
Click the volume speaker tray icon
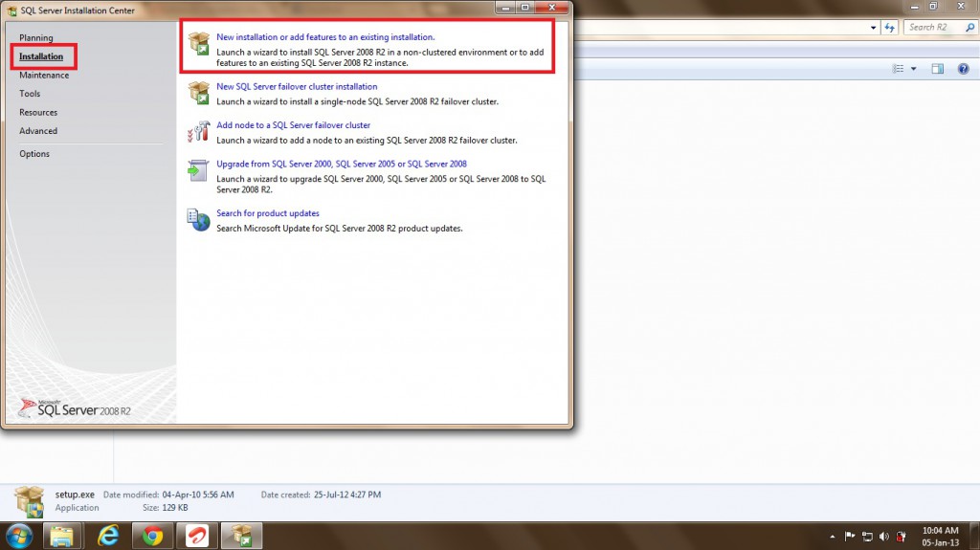pyautogui.click(x=883, y=536)
